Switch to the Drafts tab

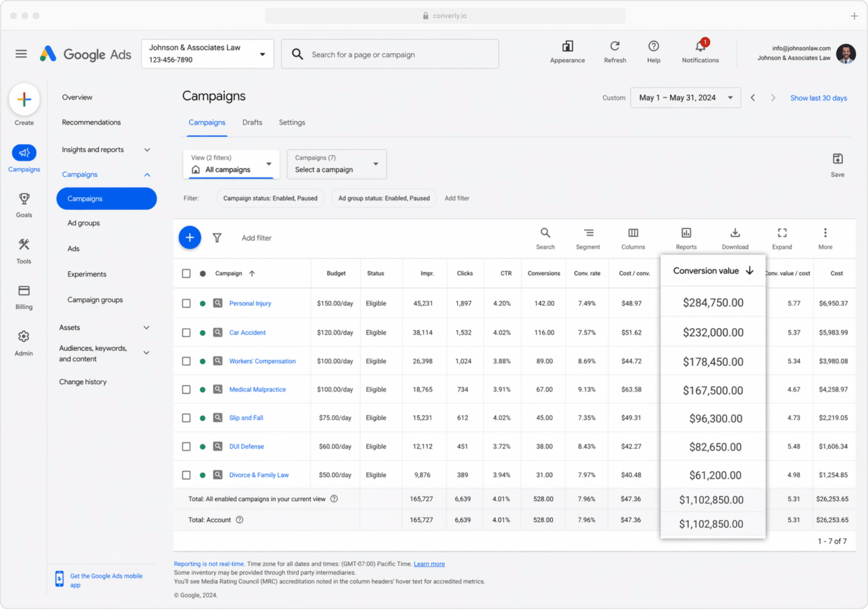[252, 122]
